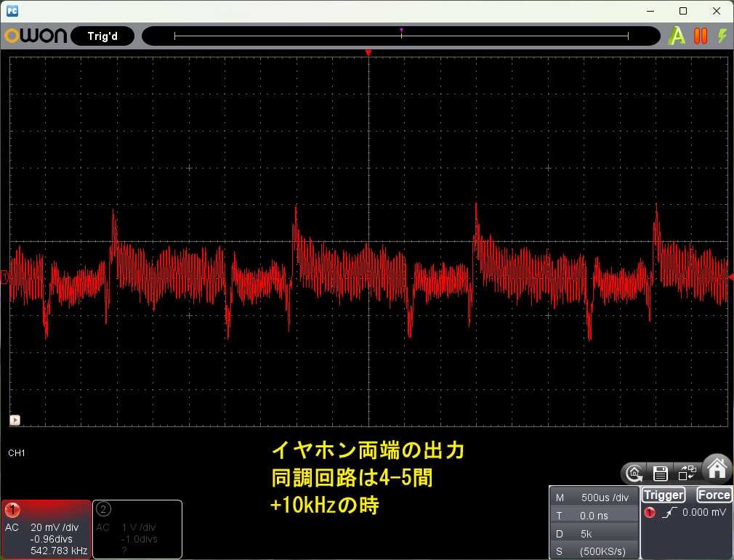The image size is (734, 560).
Task: Click the floppy disk save icon
Action: [x=660, y=474]
